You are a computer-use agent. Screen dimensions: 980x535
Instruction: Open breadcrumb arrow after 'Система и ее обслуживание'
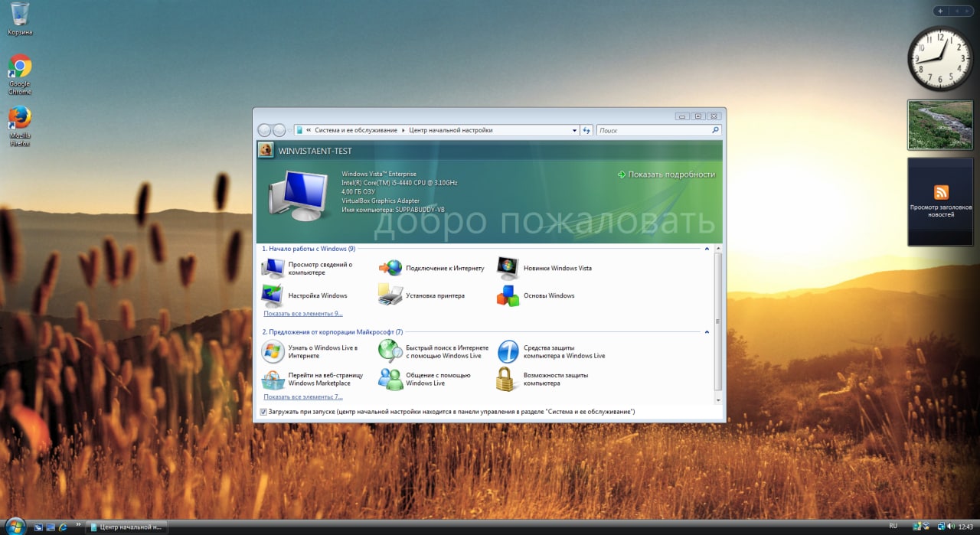point(404,130)
